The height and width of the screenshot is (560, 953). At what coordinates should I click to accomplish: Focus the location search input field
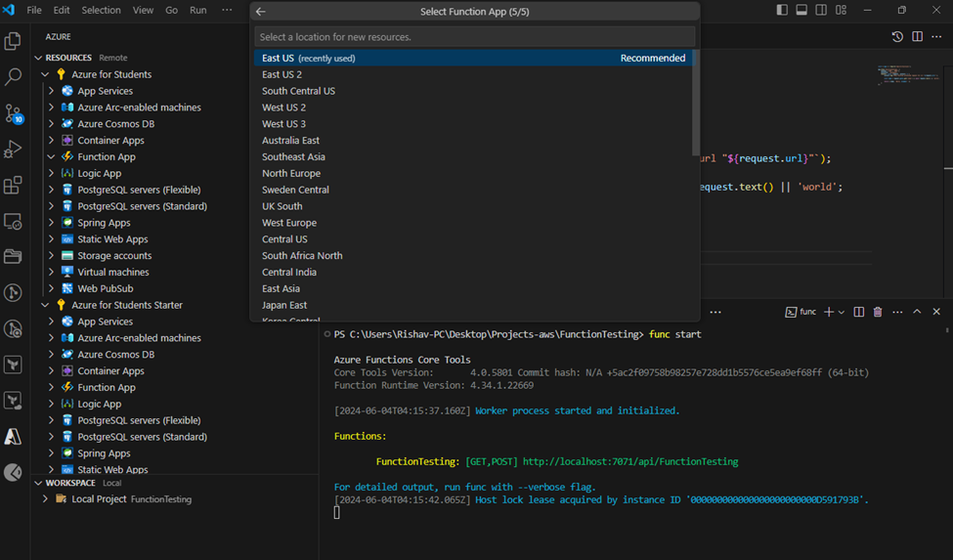475,37
